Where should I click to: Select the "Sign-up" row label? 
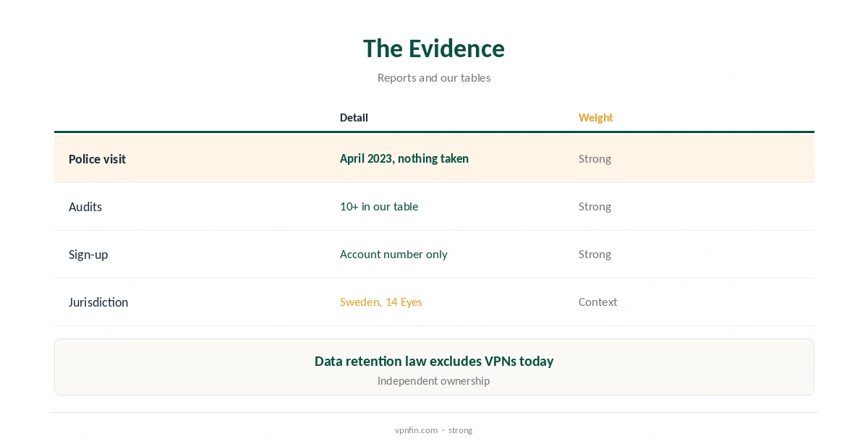click(88, 255)
